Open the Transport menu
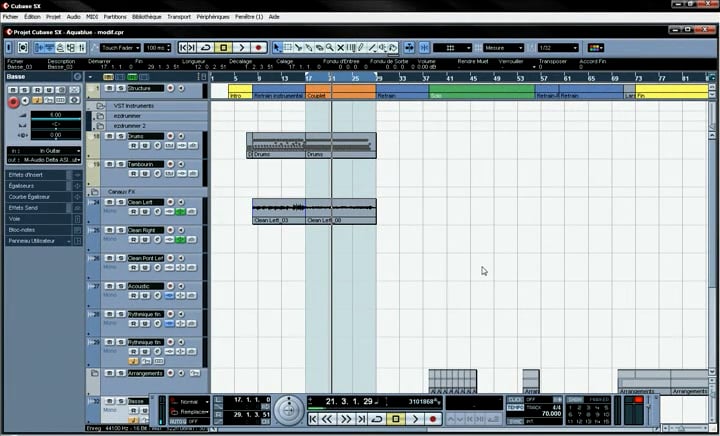Screen dimensions: 720x436 tap(179, 17)
